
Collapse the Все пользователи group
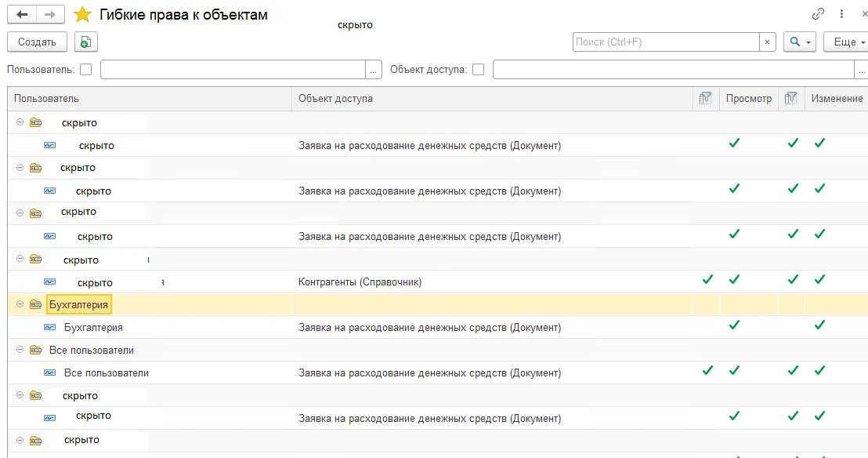click(20, 350)
